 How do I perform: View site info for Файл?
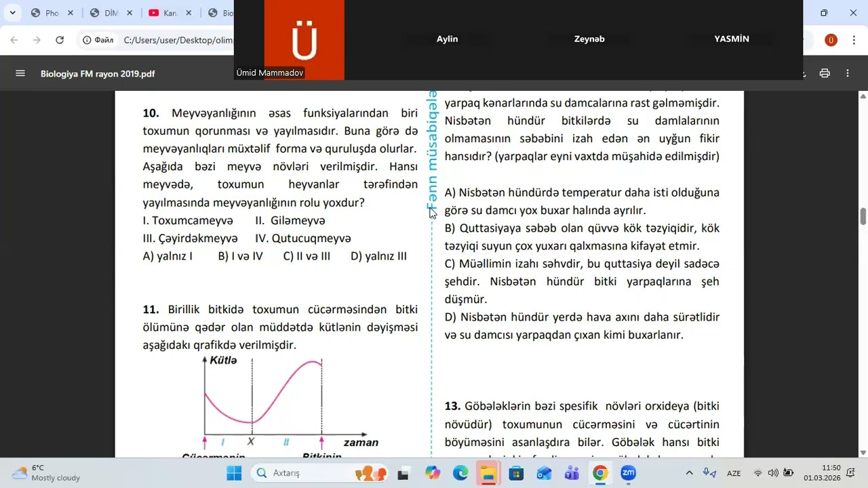pyautogui.click(x=98, y=40)
